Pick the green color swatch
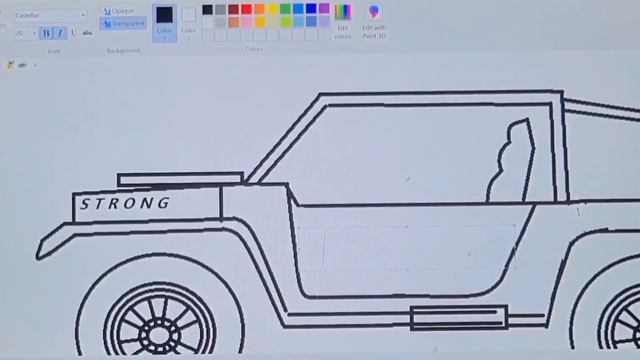The height and width of the screenshot is (360, 640). (285, 9)
